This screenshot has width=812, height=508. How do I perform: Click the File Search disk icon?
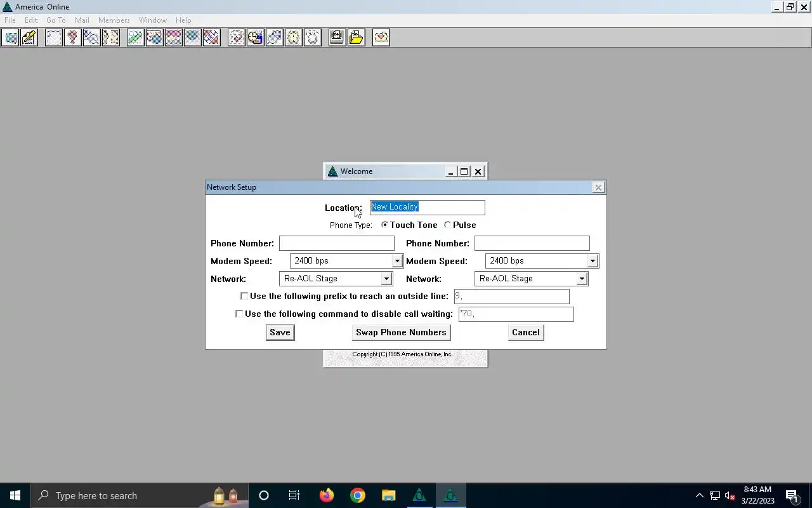pos(275,37)
